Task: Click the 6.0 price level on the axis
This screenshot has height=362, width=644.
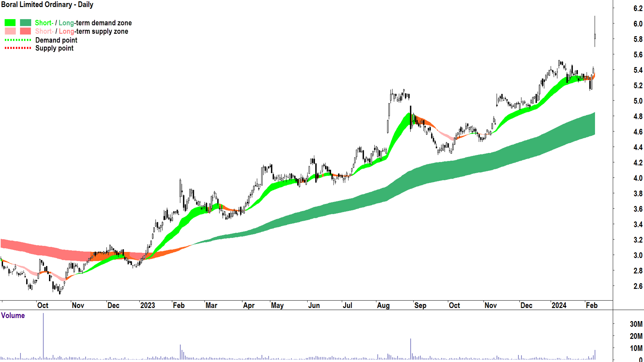Action: [638, 24]
